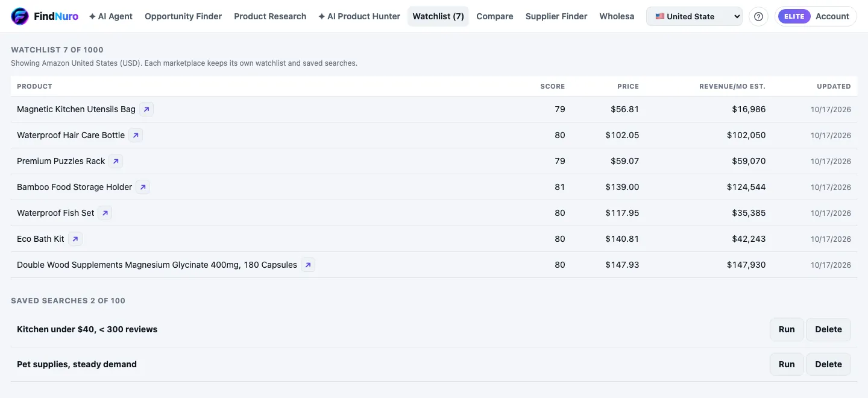
Task: Click the $59,070 revenue value
Action: 749,161
